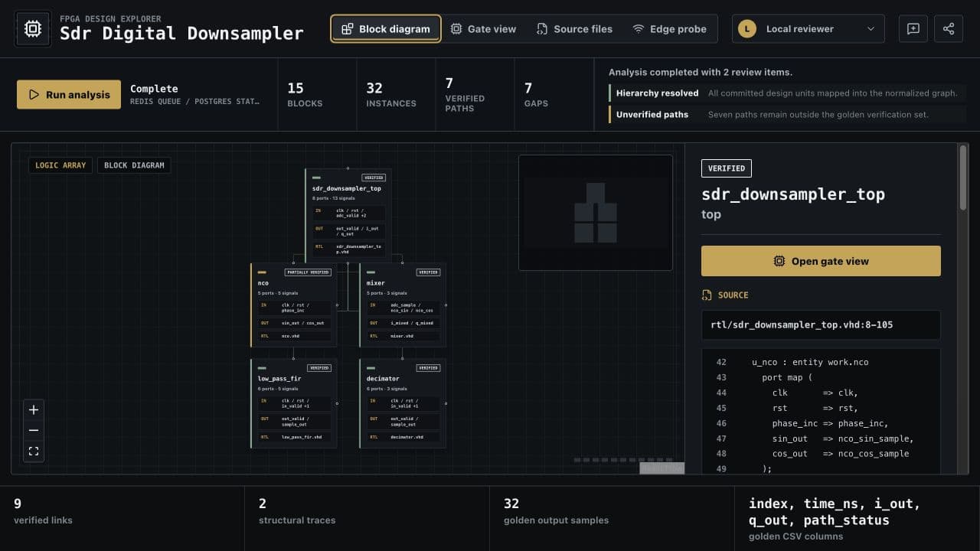Click the fit-to-screen icon
Viewport: 980px width, 551px height.
point(34,452)
